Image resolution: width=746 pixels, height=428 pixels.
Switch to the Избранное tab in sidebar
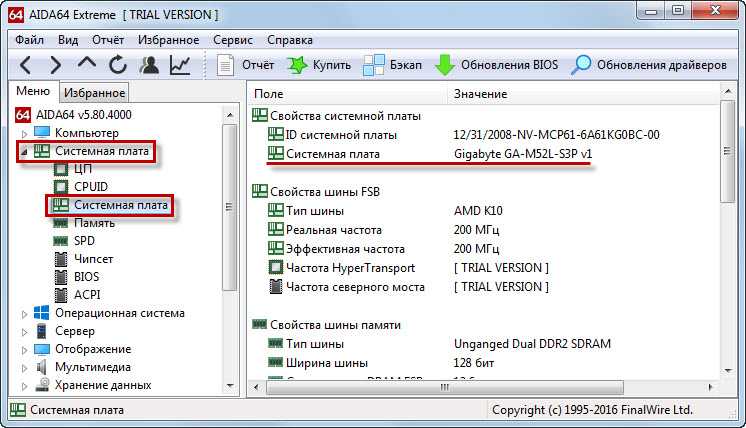94,93
